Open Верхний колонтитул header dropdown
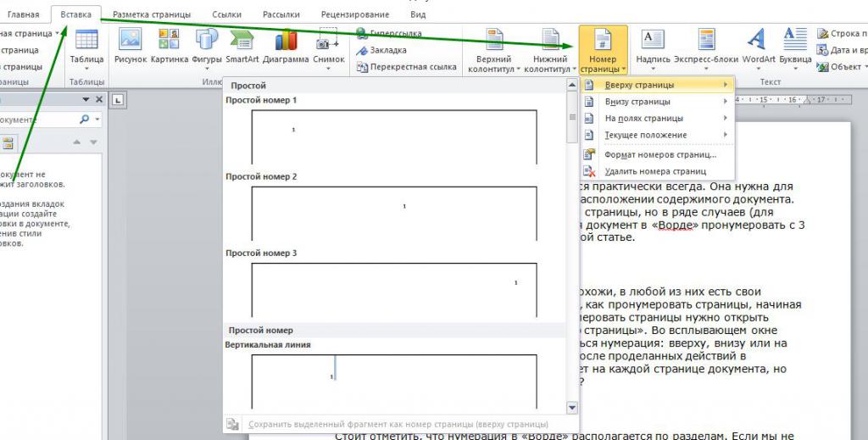This screenshot has height=440, width=868. click(494, 50)
